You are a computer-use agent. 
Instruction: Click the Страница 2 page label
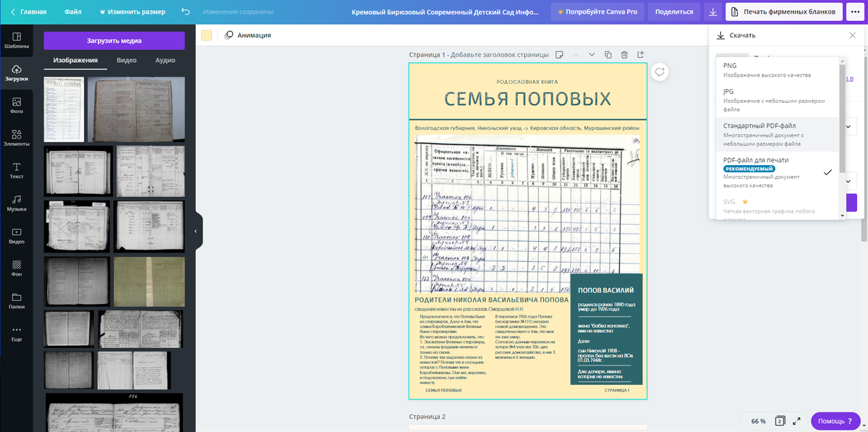tap(427, 417)
